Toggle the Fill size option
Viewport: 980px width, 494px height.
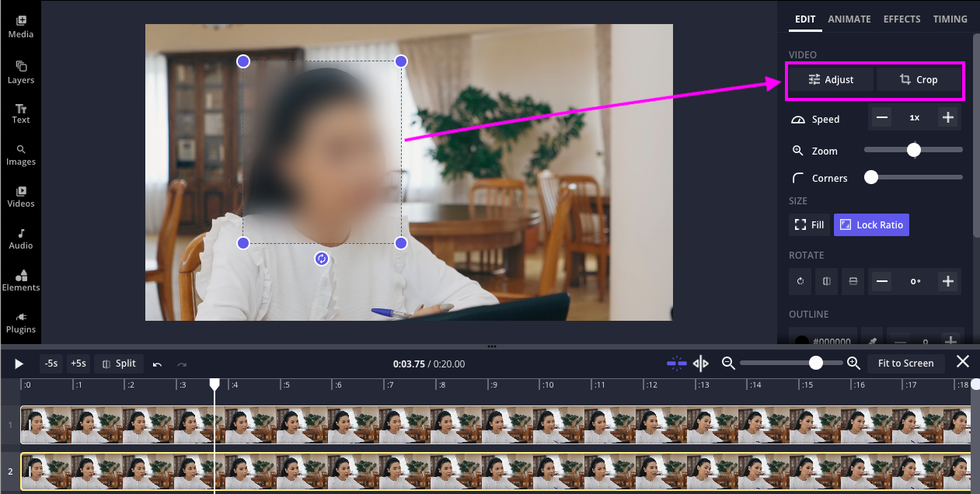tap(809, 224)
